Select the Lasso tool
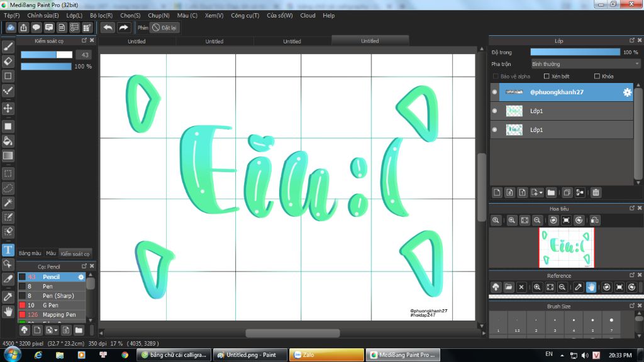 [x=8, y=188]
